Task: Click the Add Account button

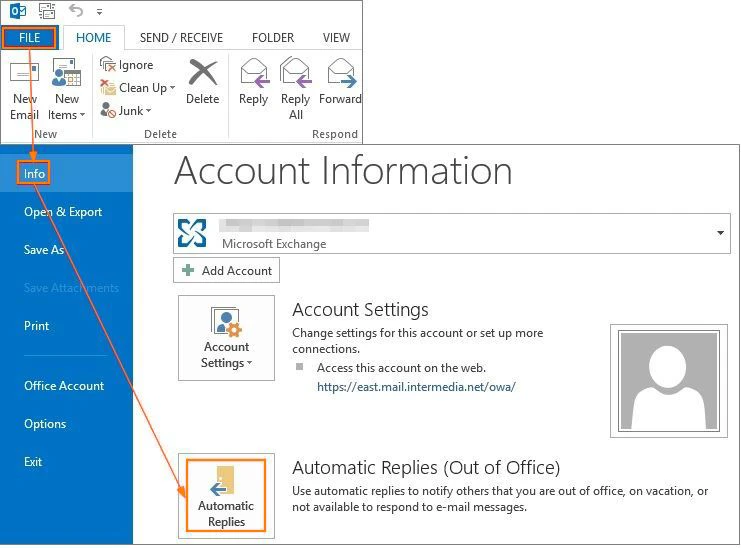Action: tap(226, 270)
